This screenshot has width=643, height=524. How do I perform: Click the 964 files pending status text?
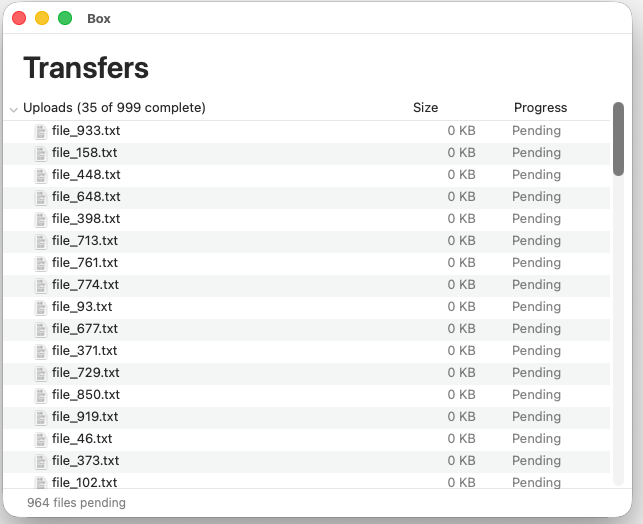click(76, 503)
